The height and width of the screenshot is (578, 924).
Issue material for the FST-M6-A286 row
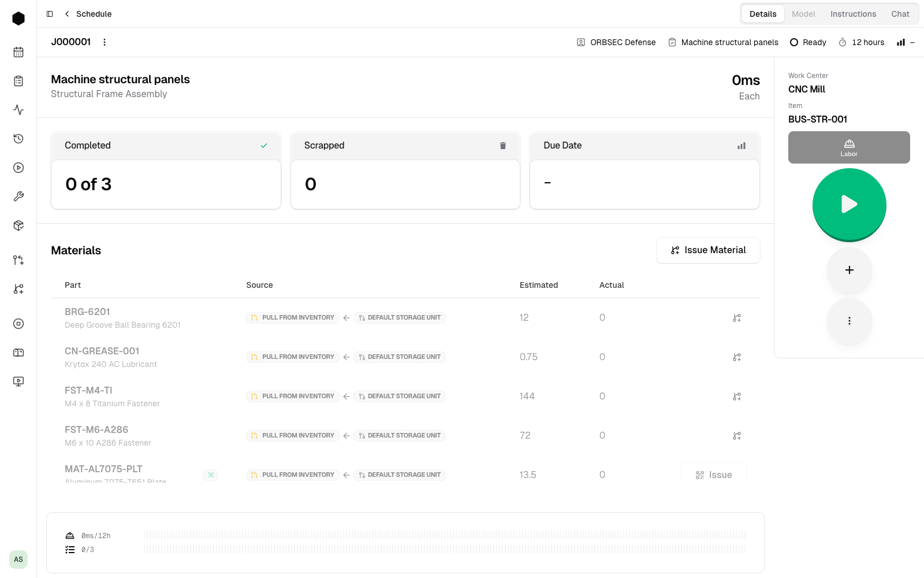pyautogui.click(x=737, y=436)
